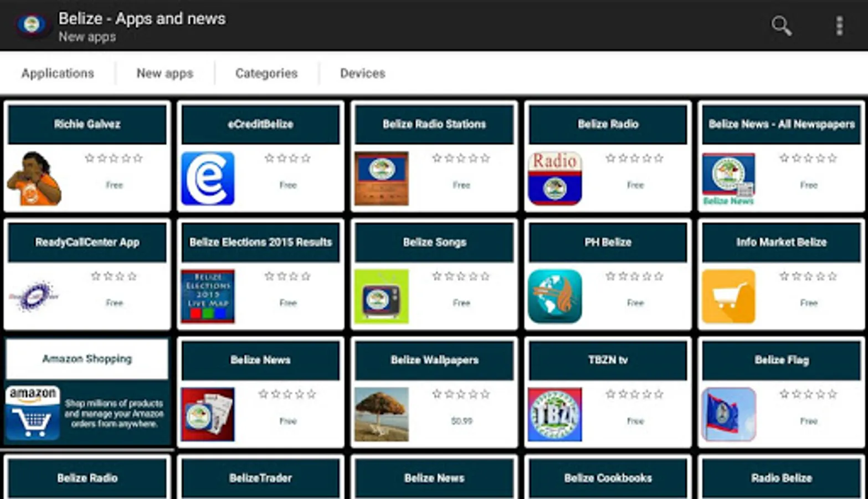Open Richie Galvez app icon
The image size is (868, 499).
34,179
